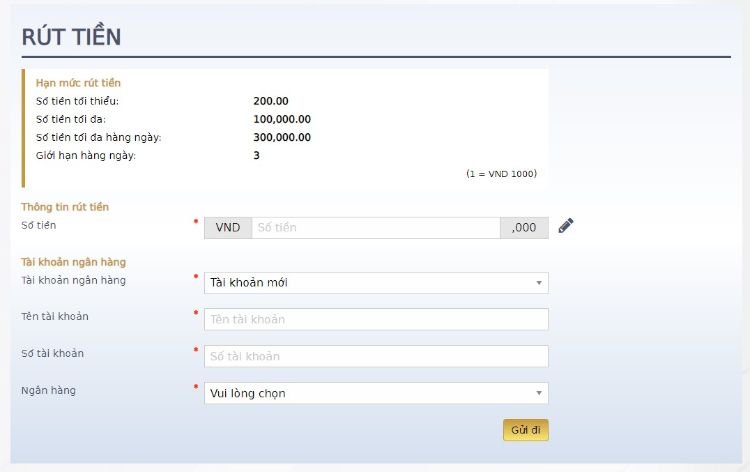This screenshot has height=472, width=750.
Task: Click the Giới hạn hàng ngày label
Action: point(86,155)
